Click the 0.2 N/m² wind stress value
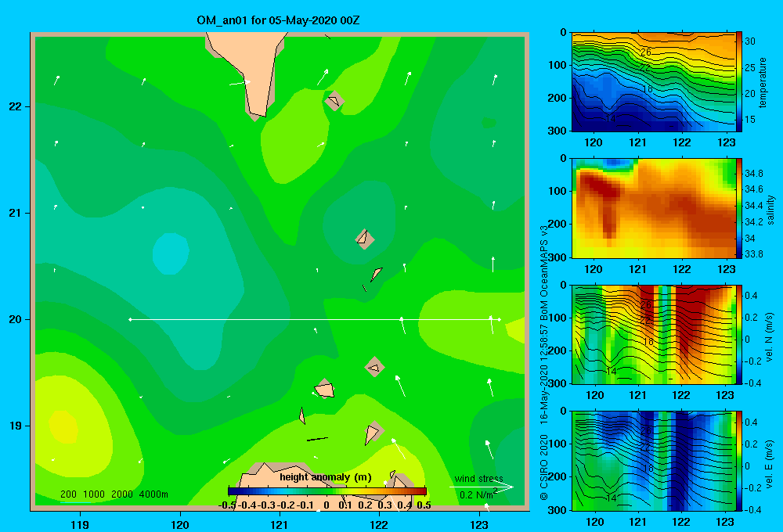This screenshot has height=532, width=783. coord(478,494)
